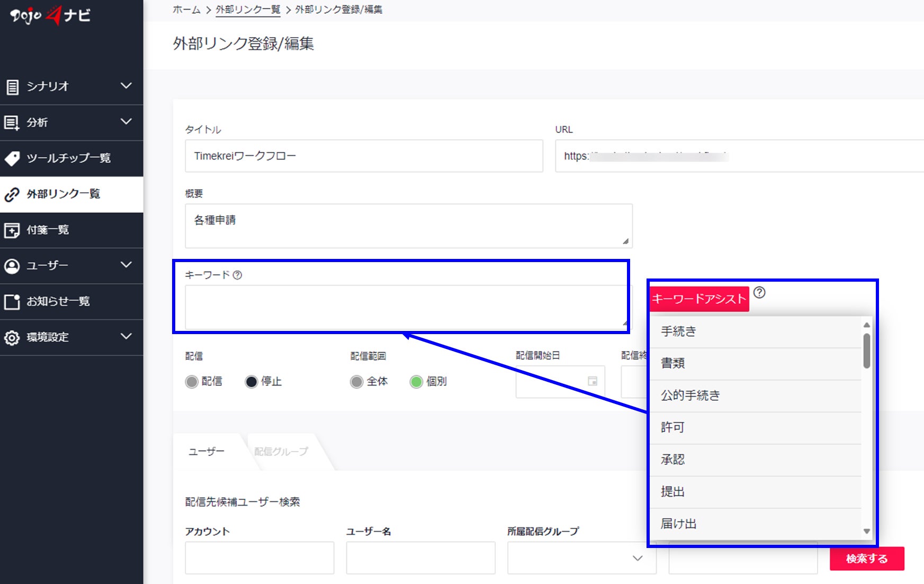The width and height of the screenshot is (924, 584).
Task: Click the 環境設定 gear icon
Action: [x=12, y=338]
